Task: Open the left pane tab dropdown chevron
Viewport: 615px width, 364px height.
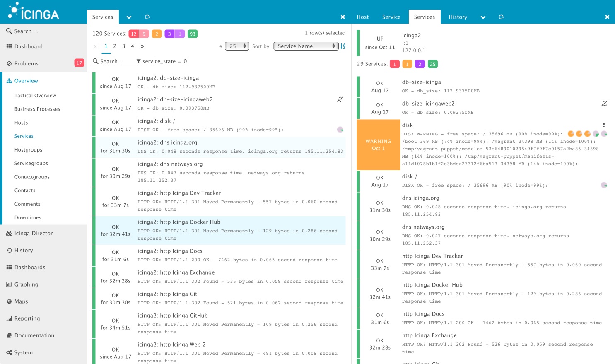Action: click(x=129, y=17)
